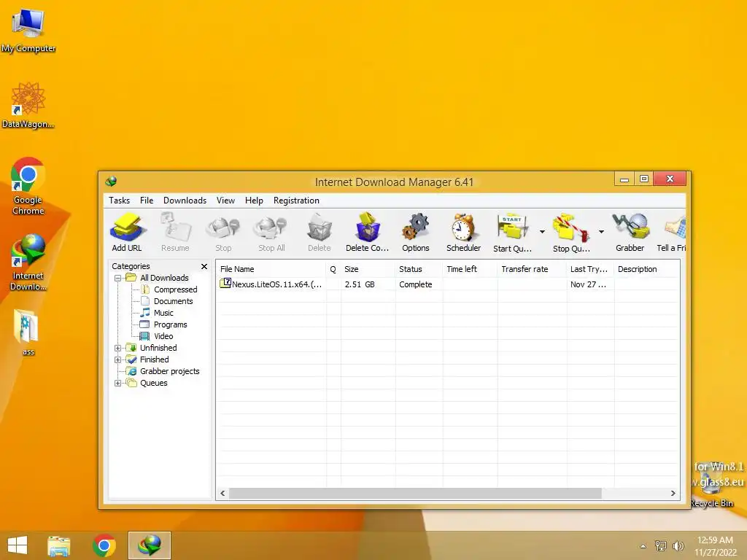Viewport: 747px width, 560px height.
Task: Select Internet Download Manager desktop shortcut
Action: tap(28, 262)
